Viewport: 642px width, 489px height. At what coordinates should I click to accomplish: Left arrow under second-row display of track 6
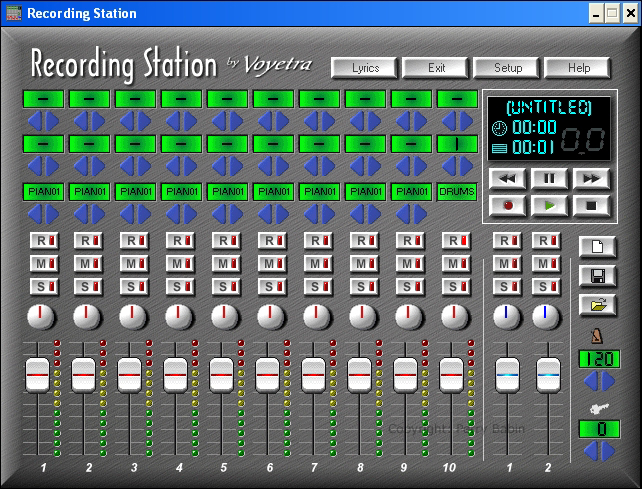pyautogui.click(x=265, y=166)
